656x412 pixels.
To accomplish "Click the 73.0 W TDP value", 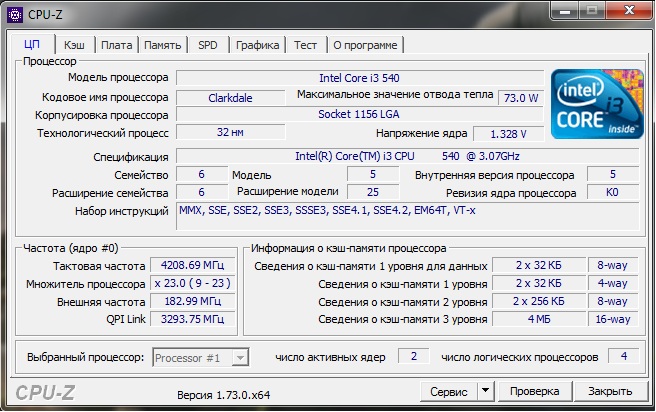I will [521, 98].
